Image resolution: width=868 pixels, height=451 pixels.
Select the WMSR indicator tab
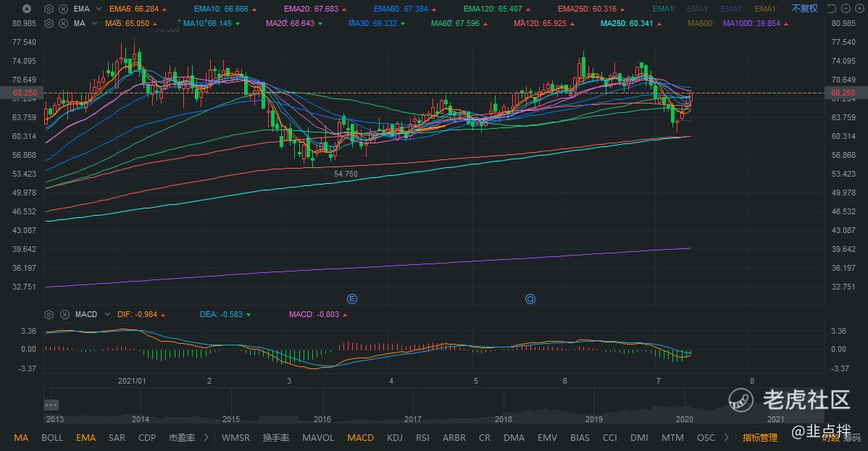coord(235,438)
